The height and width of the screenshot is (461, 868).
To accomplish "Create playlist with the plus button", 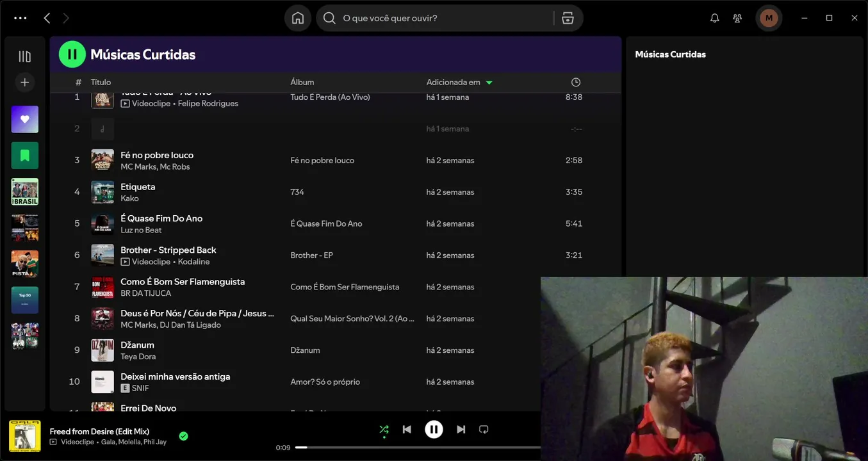I will (x=25, y=82).
